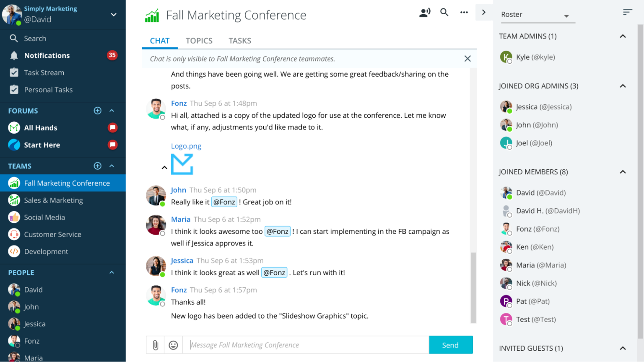Image resolution: width=644 pixels, height=362 pixels.
Task: Collapse the TEAMS section
Action: [111, 166]
